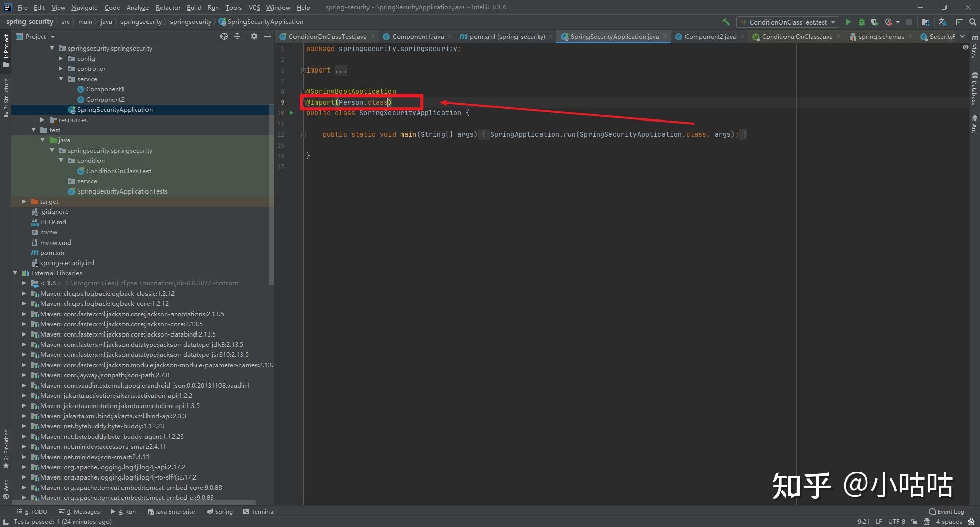This screenshot has width=980, height=527.
Task: Click the run gutter icon on line 10
Action: tap(291, 113)
